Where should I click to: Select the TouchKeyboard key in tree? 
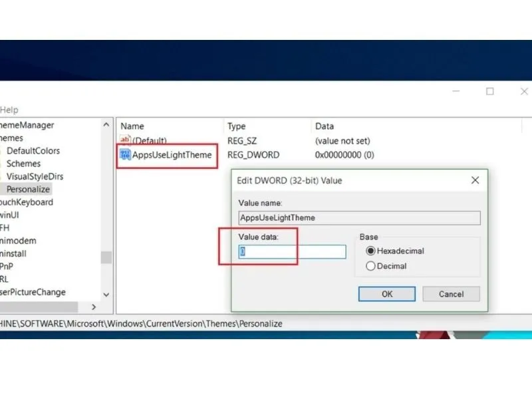pos(27,202)
